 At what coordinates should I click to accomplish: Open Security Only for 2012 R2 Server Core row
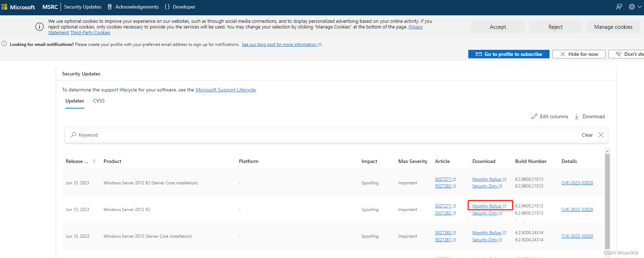[x=487, y=186]
